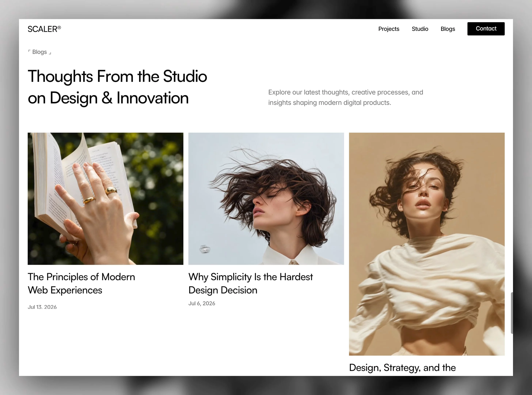Open 'The Principles of Modern Web Experiences' post
Viewport: 532px width, 395px height.
(x=81, y=283)
